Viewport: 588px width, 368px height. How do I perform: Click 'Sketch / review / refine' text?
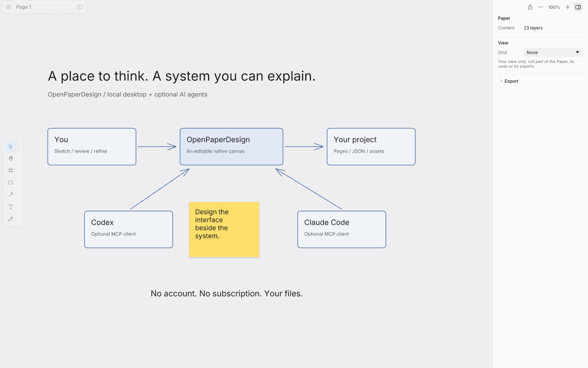pyautogui.click(x=80, y=151)
